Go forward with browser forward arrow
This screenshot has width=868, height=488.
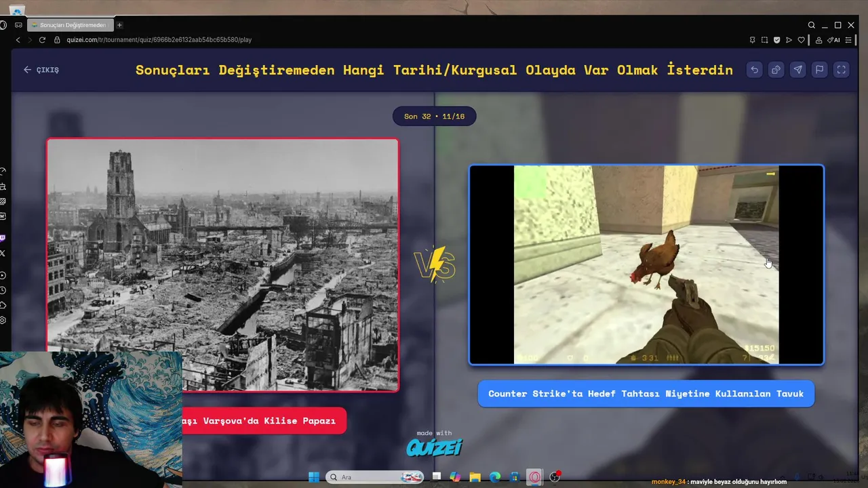pyautogui.click(x=29, y=40)
